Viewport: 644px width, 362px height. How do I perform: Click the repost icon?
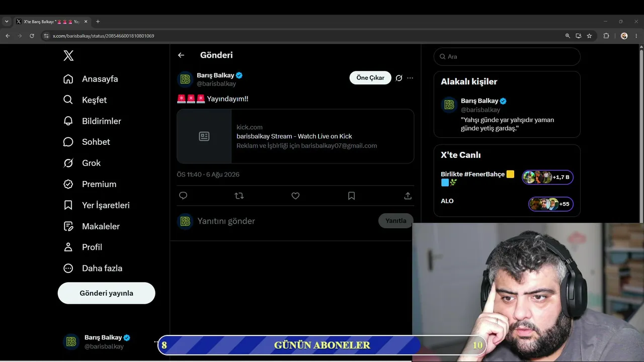(239, 196)
